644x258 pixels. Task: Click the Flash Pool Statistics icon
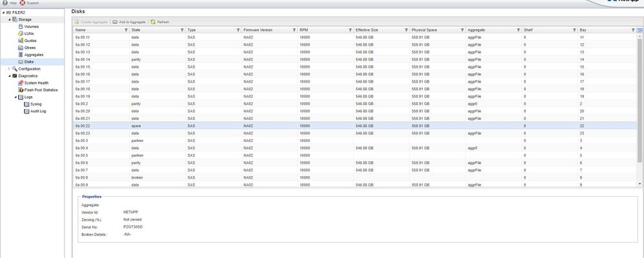(x=21, y=90)
